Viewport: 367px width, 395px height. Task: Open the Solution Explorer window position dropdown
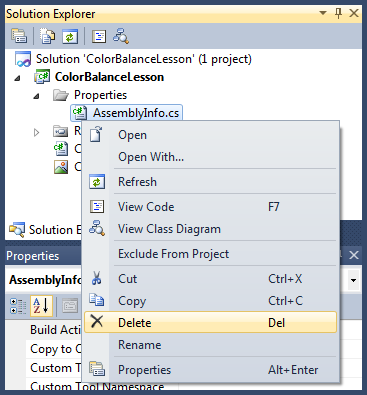click(323, 13)
